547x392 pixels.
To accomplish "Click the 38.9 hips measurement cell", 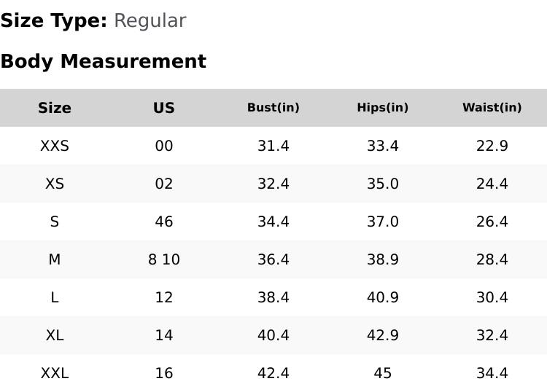I will coord(383,259).
